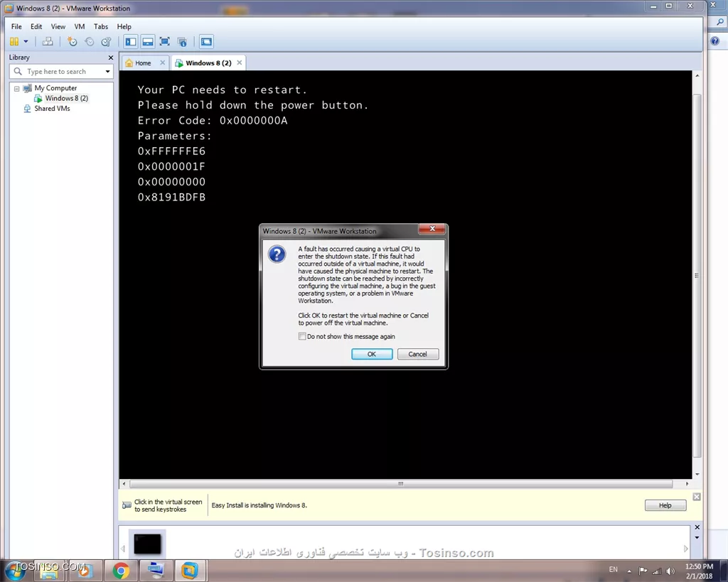The image size is (728, 582).
Task: Click the Unity mode toolbar icon
Action: point(182,42)
